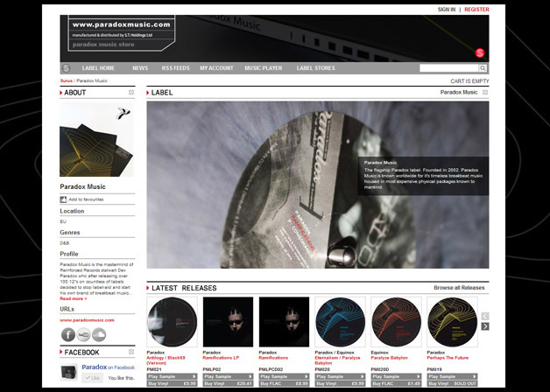Open the PM020D Paralyze Babylon cover thumbnail
This screenshot has width=550, height=392.
point(396,322)
